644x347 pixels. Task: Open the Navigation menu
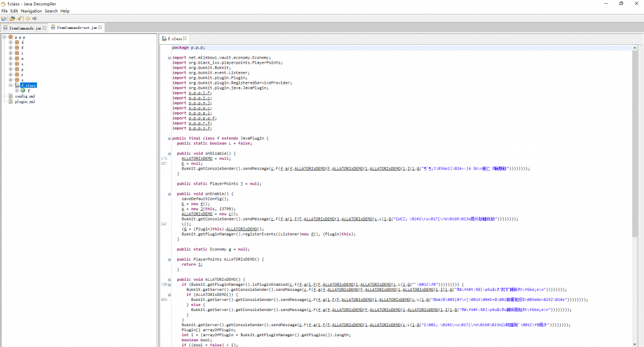click(x=31, y=11)
